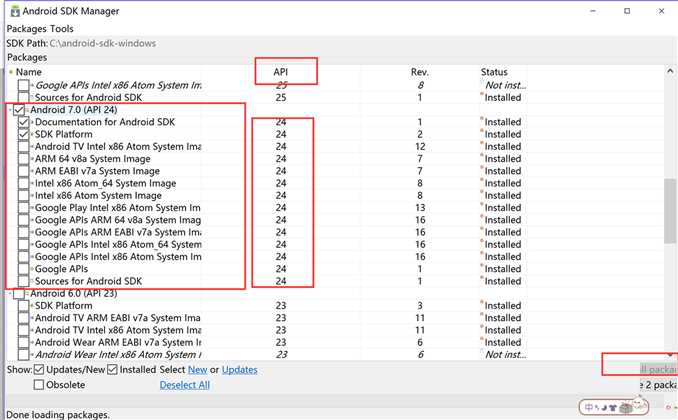
Task: Click the scrollbar up arrow
Action: click(x=670, y=71)
